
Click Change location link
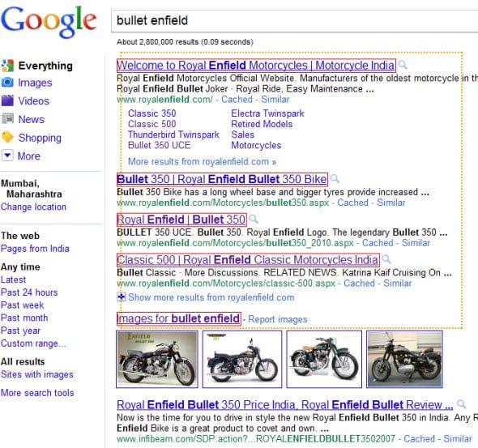(x=33, y=207)
